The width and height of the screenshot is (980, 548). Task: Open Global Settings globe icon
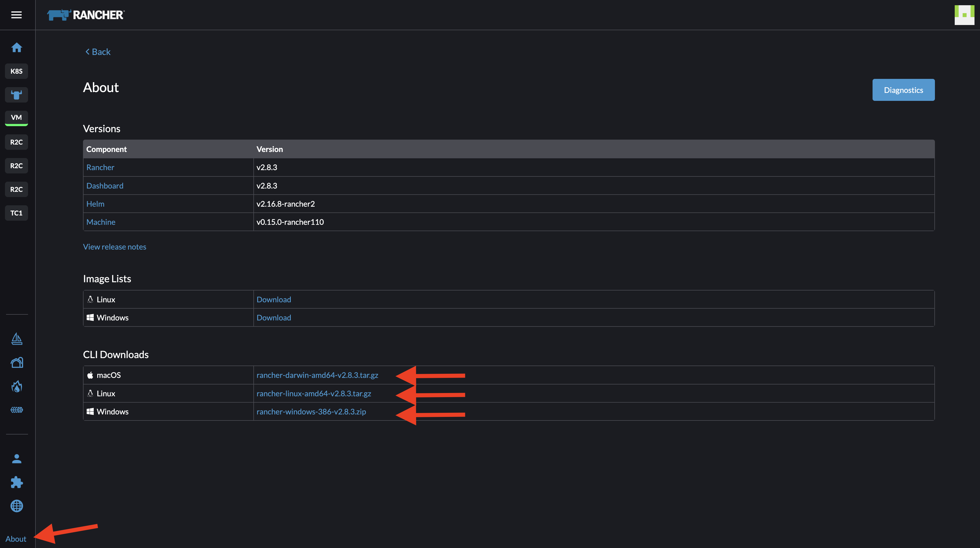coord(16,506)
